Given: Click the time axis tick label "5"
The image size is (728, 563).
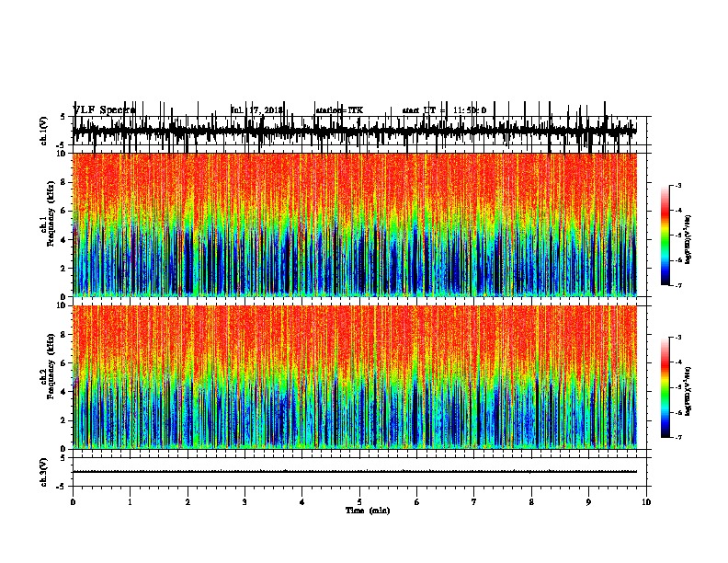Looking at the screenshot, I should click(x=359, y=502).
